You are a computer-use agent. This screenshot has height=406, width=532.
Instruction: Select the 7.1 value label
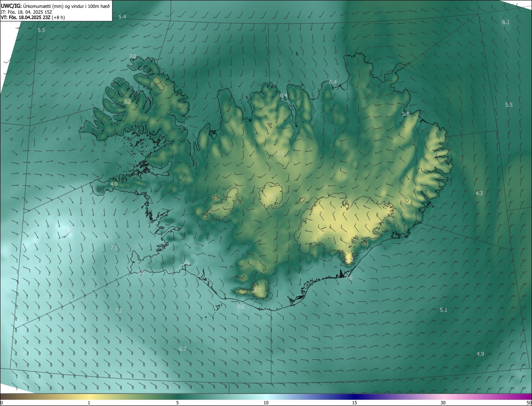[x=114, y=248]
